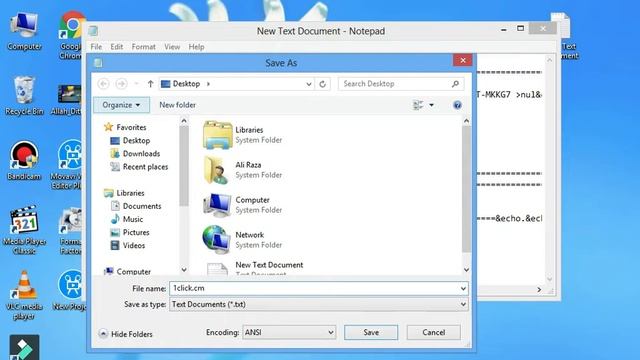Open the Notepad Help menu
The image size is (640, 360).
[196, 47]
